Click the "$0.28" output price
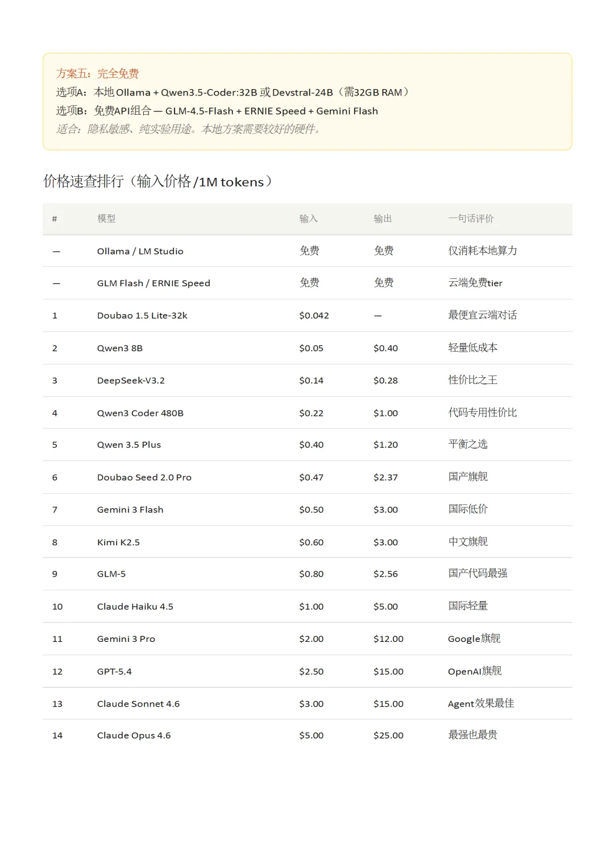Image resolution: width=614 pixels, height=868 pixels. tap(385, 381)
